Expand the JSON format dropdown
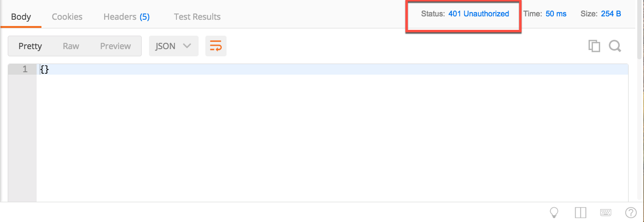644x222 pixels. click(x=174, y=46)
